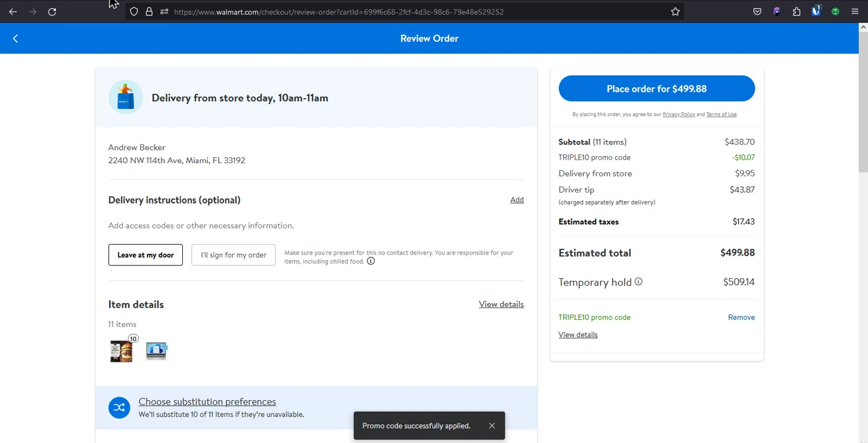Click the info icon after chilled food note
This screenshot has width=868, height=443.
click(x=371, y=261)
